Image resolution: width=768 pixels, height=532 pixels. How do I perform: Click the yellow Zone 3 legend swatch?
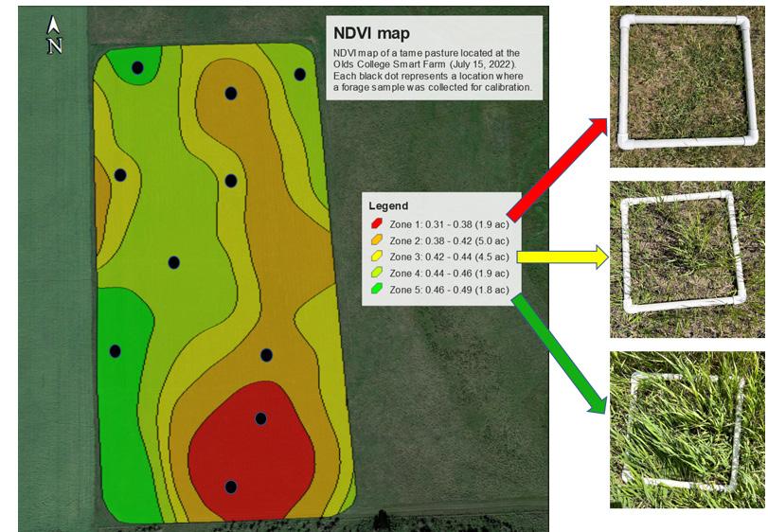click(x=377, y=256)
